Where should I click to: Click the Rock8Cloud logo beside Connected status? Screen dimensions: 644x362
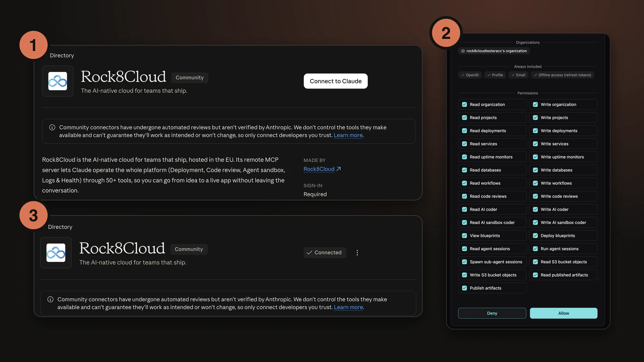(56, 253)
